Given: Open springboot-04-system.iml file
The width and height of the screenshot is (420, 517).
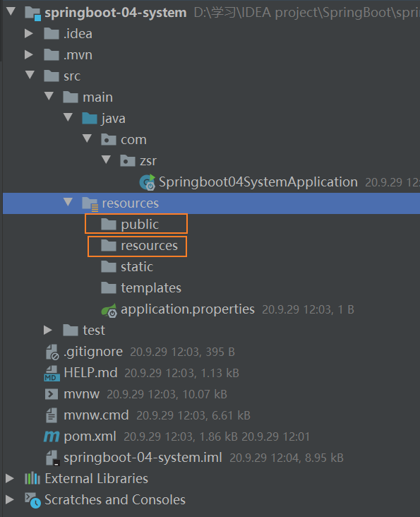Looking at the screenshot, I should pyautogui.click(x=143, y=458).
